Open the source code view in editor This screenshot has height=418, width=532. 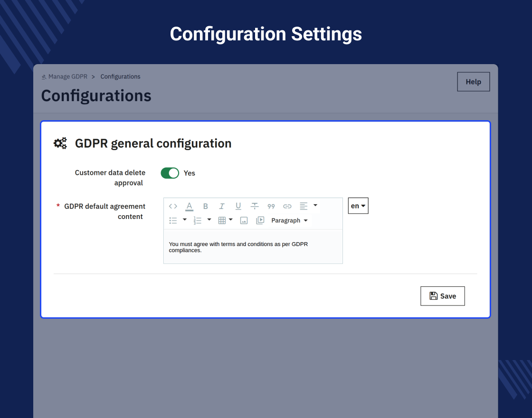(x=173, y=206)
